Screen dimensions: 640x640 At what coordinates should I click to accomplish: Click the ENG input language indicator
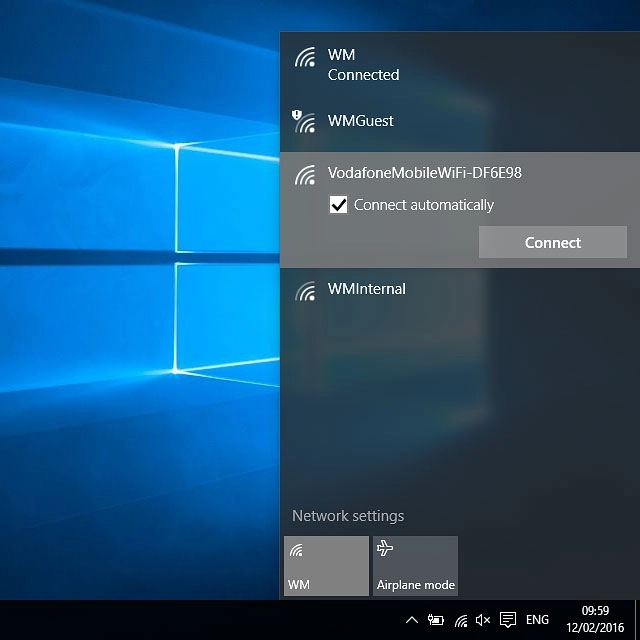[x=538, y=620]
